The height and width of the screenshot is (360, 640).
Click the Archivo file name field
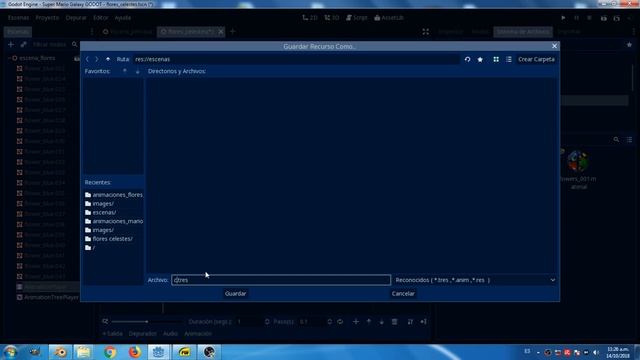281,280
